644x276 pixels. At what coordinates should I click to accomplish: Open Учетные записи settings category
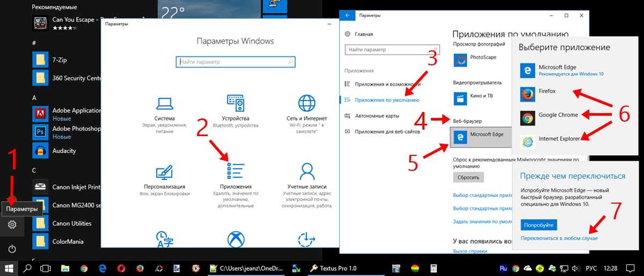pyautogui.click(x=306, y=185)
